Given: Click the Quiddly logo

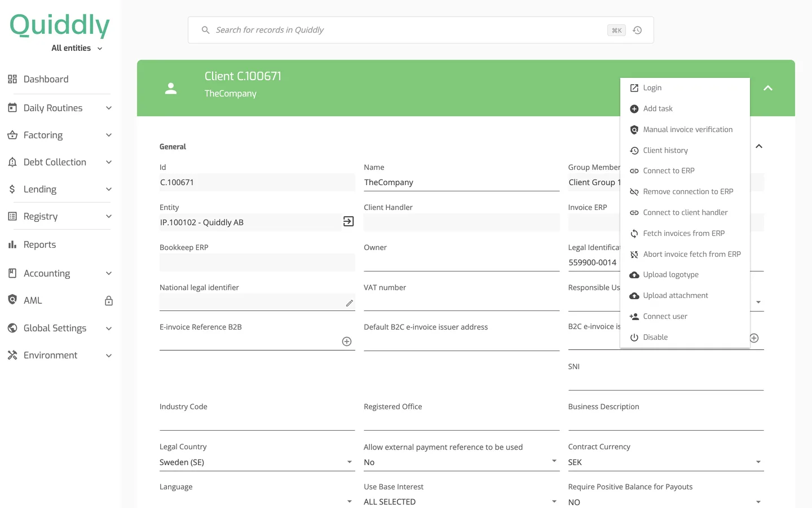Looking at the screenshot, I should coord(60,25).
